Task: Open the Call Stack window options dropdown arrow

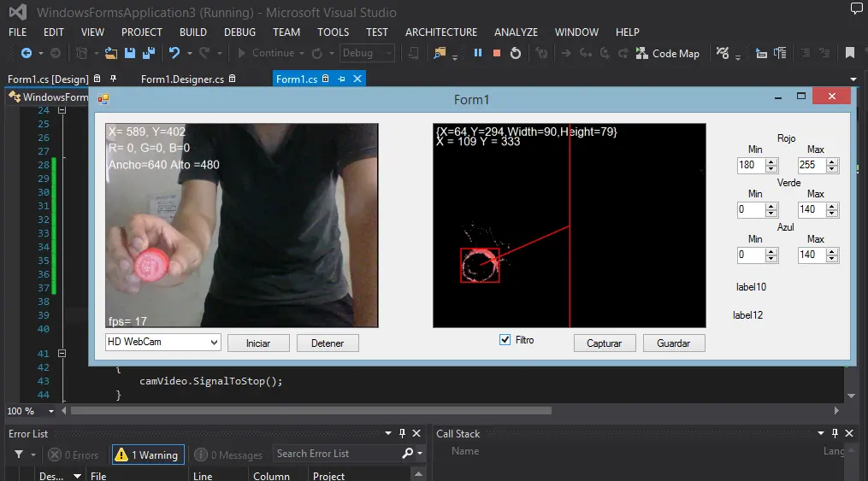Action: coord(821,433)
